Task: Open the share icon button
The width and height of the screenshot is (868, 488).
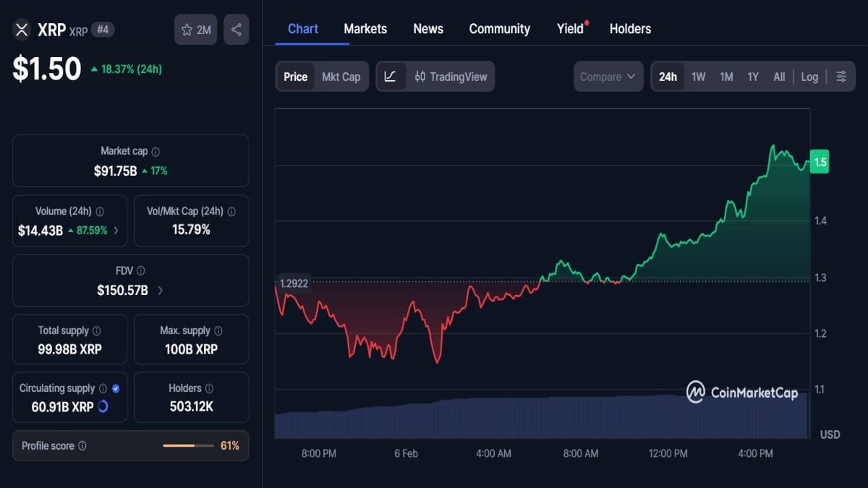Action: 237,30
